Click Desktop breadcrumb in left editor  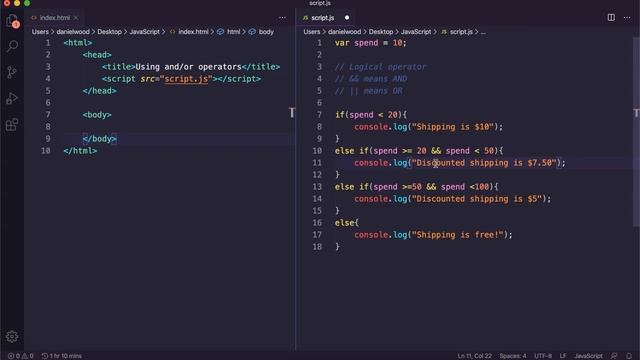(109, 31)
